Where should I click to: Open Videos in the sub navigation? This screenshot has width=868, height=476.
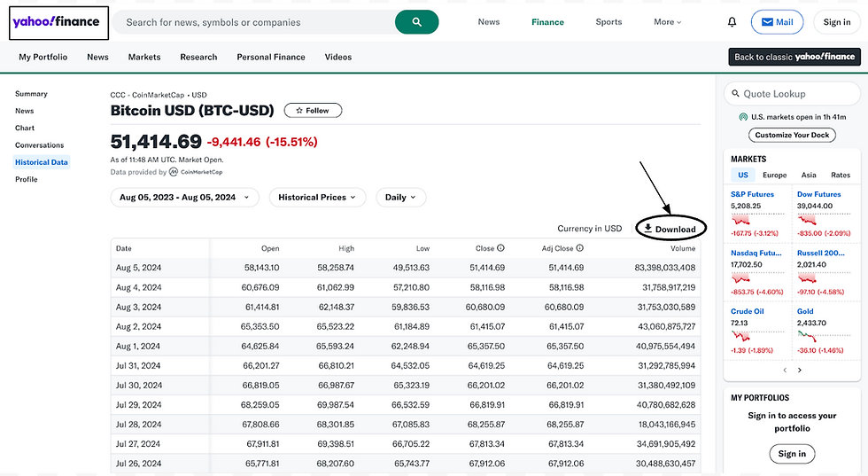point(338,57)
